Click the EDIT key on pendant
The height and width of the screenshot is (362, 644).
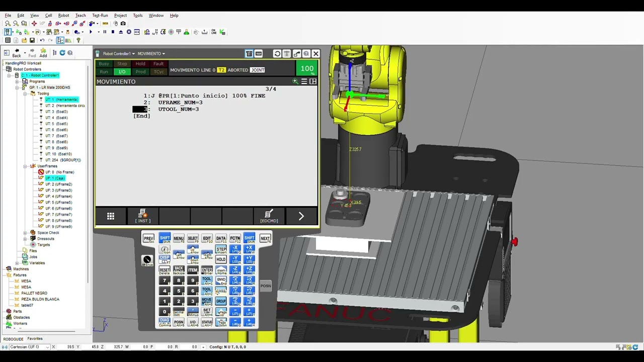(207, 238)
